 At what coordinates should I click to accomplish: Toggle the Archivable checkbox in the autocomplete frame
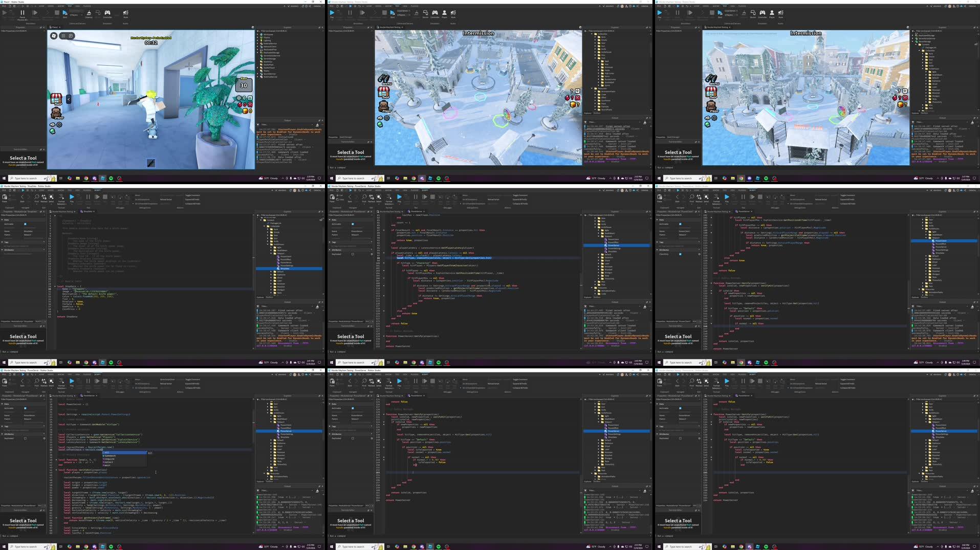pos(25,408)
